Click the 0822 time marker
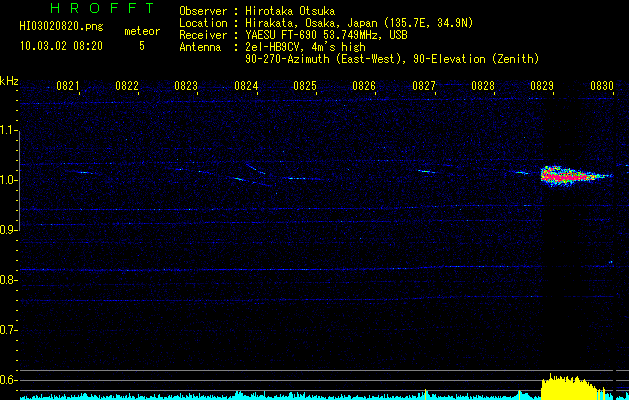Viewport: 629px width, 400px height. (127, 86)
